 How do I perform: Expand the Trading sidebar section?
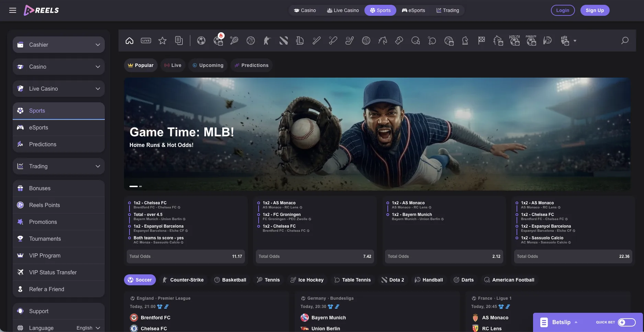click(x=59, y=166)
